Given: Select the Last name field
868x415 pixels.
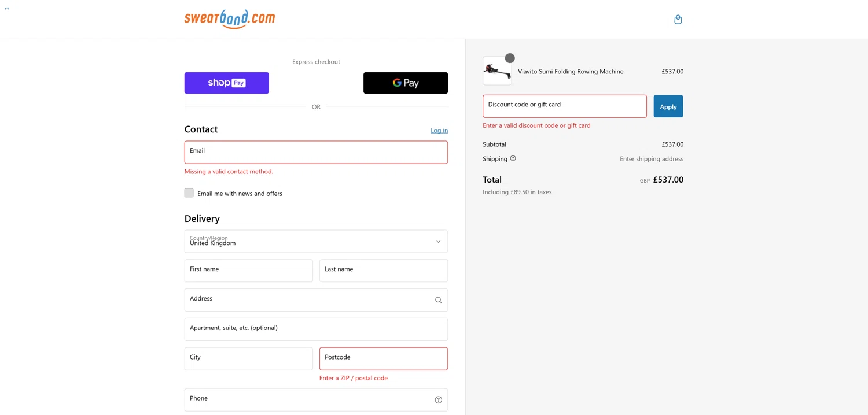Looking at the screenshot, I should [x=383, y=271].
